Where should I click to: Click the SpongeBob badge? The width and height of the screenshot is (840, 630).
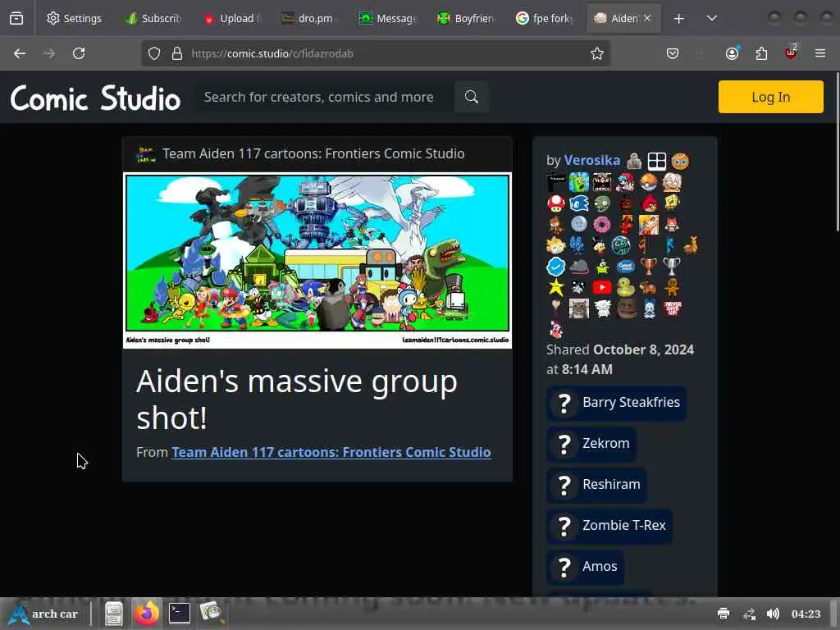pyautogui.click(x=672, y=202)
